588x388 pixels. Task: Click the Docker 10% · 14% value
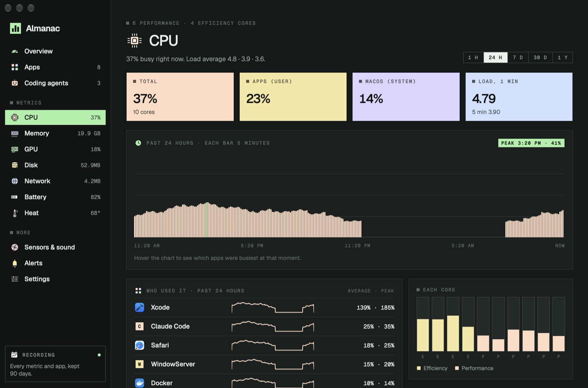[379, 383]
